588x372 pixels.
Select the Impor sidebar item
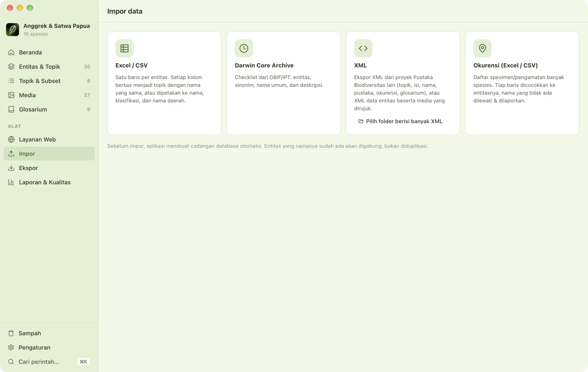49,154
